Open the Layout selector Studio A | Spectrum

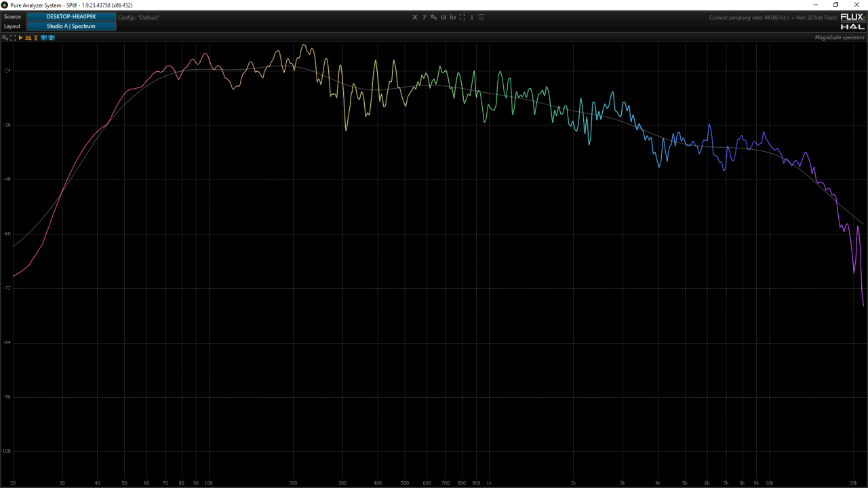(71, 26)
